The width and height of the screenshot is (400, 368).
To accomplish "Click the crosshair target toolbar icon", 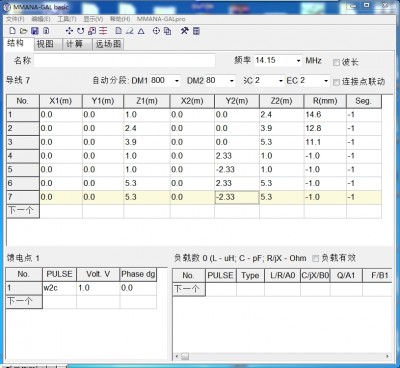I will pos(156,31).
